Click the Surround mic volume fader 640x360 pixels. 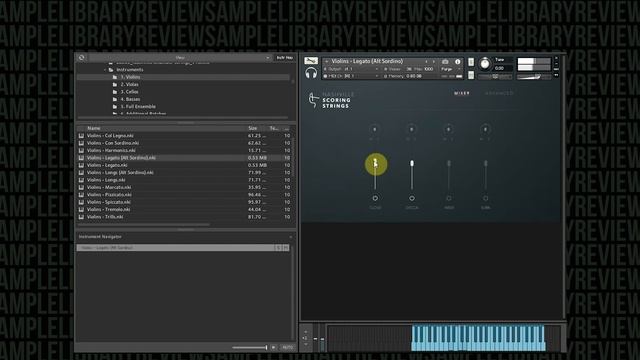485,174
